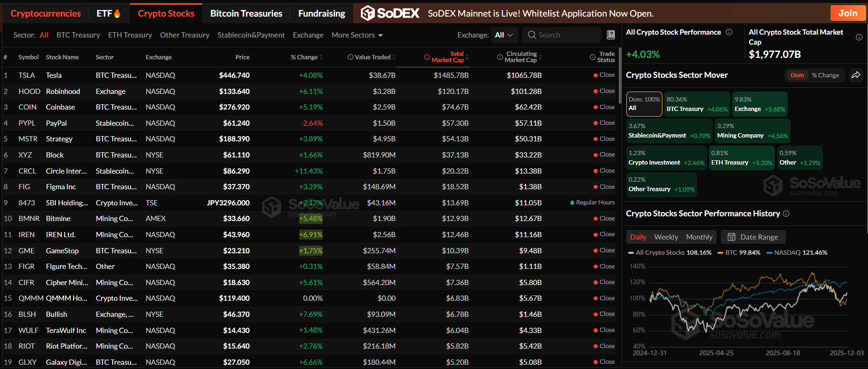This screenshot has height=369, width=868.
Task: Click info icon for Total Market Cap panel
Action: pyautogui.click(x=859, y=37)
